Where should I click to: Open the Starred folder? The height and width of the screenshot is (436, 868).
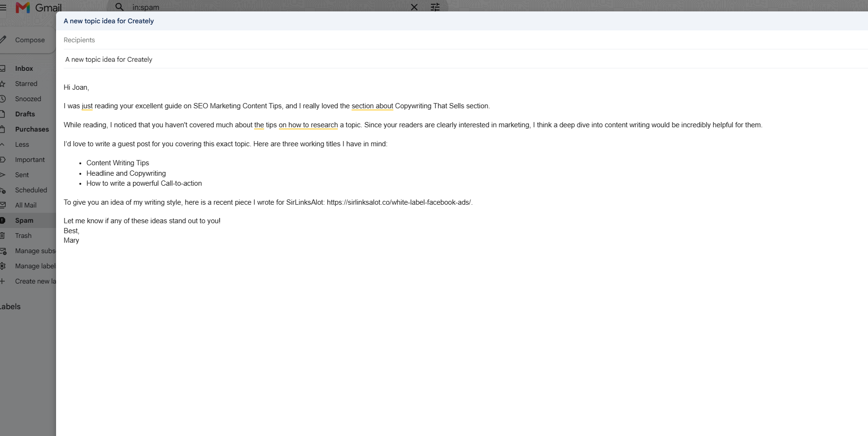click(26, 84)
